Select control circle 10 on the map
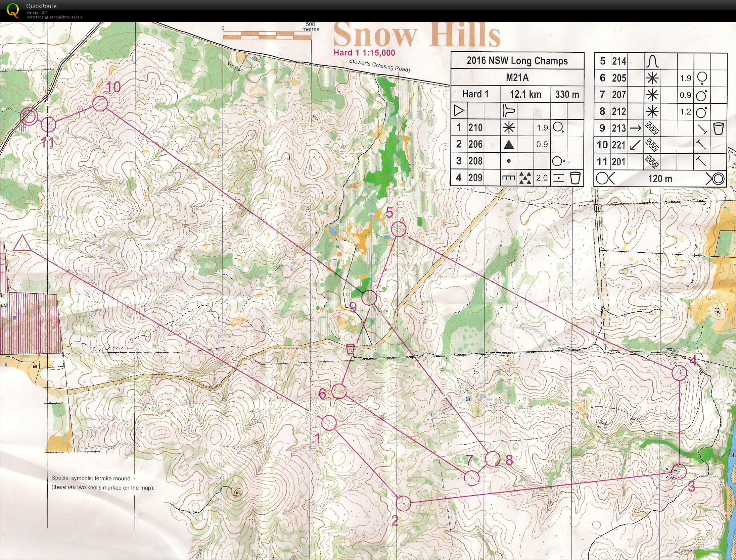Viewport: 736px width, 560px height. pos(100,104)
